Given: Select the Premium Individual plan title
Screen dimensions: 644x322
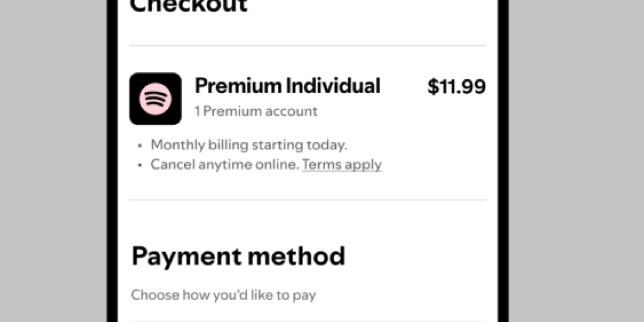Looking at the screenshot, I should (287, 86).
